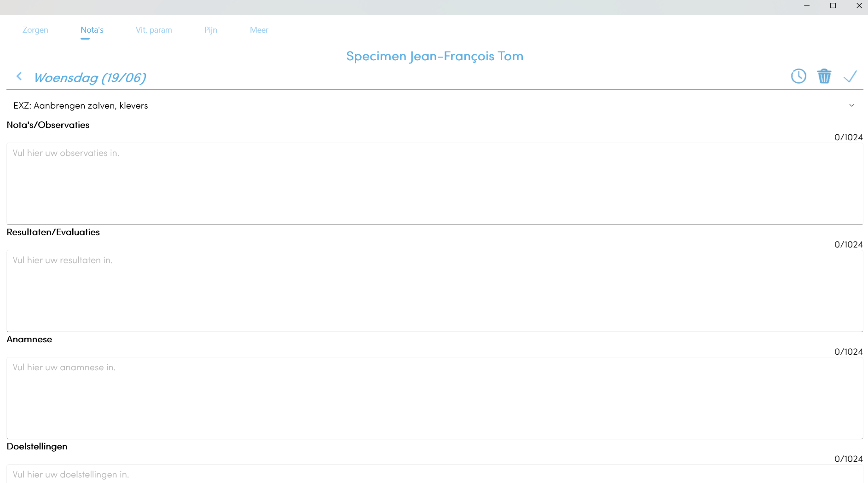
Task: Switch to the Pijn tab
Action: pos(210,29)
